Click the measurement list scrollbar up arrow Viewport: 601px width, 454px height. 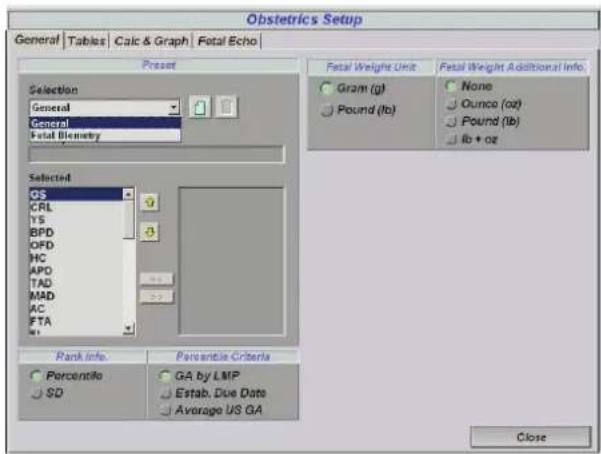[x=128, y=194]
